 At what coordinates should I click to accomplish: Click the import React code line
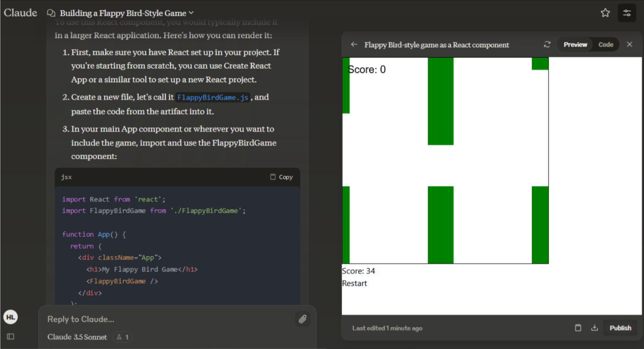[x=114, y=199]
